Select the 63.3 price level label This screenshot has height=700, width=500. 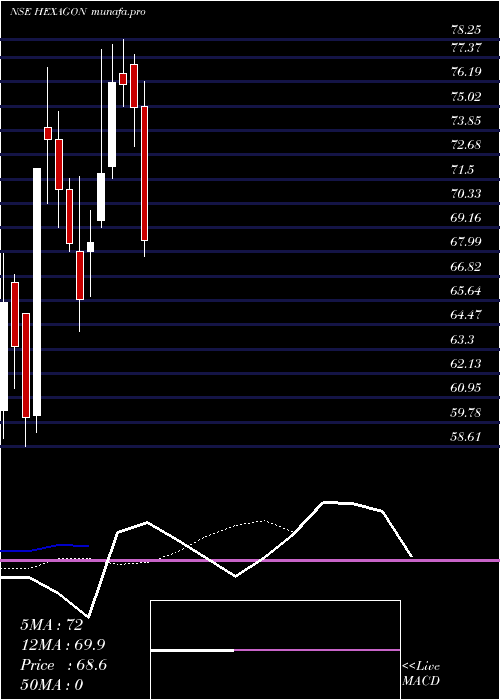462,340
